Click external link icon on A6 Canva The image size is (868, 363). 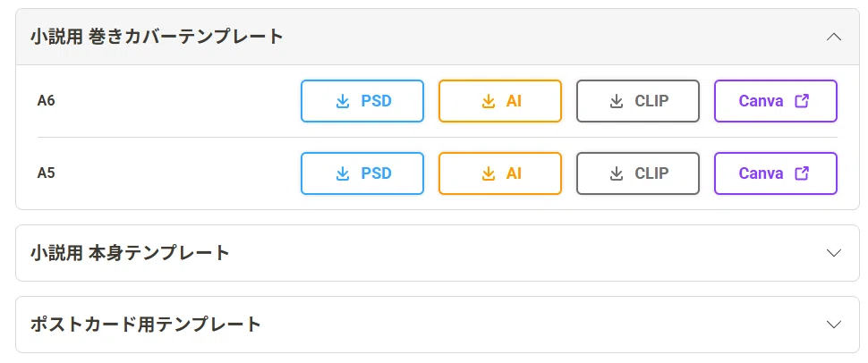point(802,101)
